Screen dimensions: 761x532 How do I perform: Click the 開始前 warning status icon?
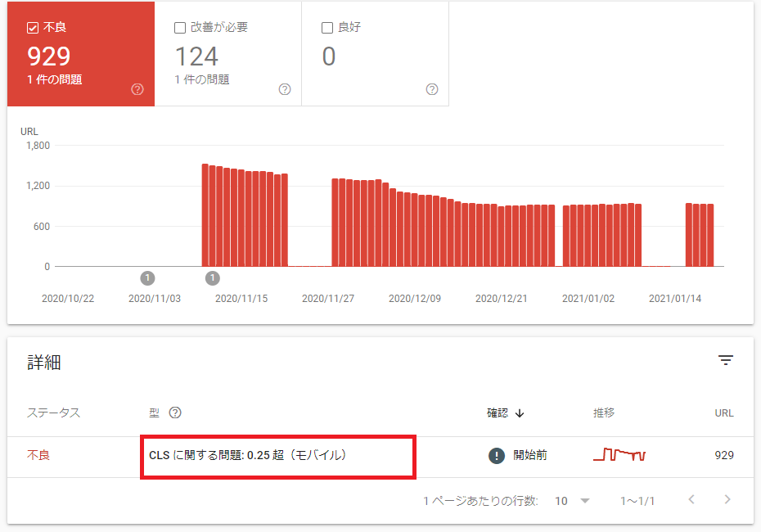[496, 455]
